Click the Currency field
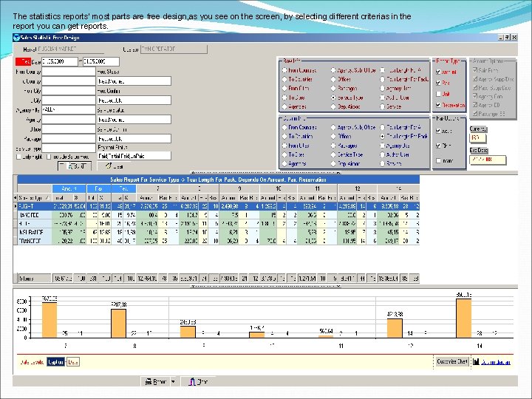 (478, 137)
